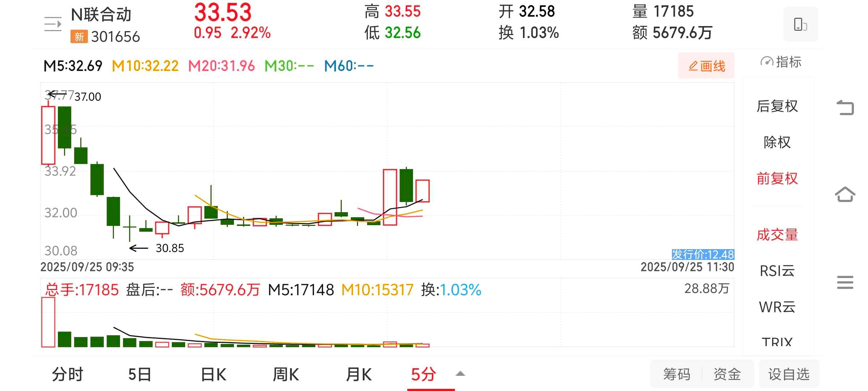This screenshot has width=868, height=391.
Task: Tap the Android back navigation icon
Action: [845, 108]
